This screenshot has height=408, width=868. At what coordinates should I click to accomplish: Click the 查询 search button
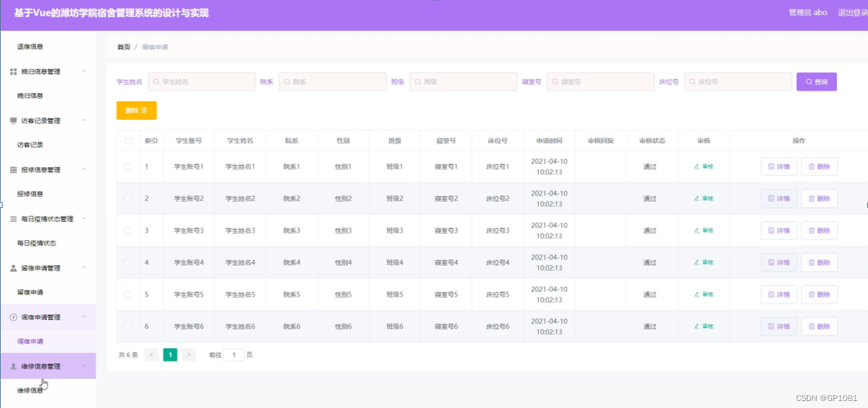point(816,82)
